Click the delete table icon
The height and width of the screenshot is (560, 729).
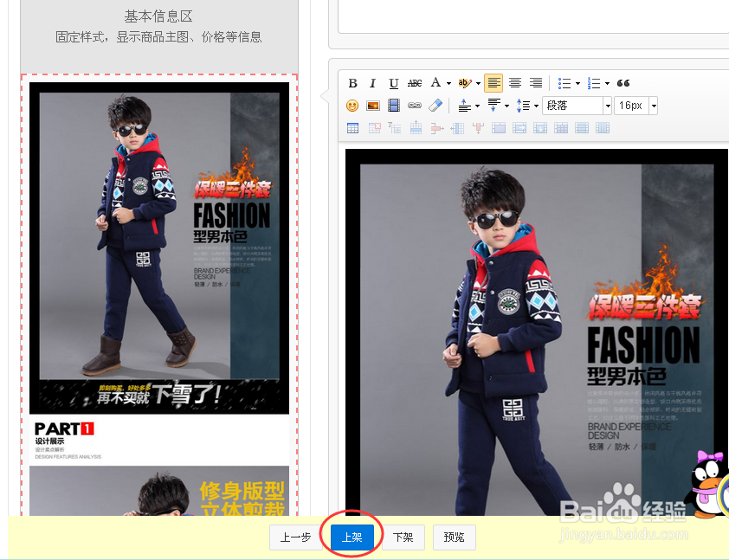coord(374,128)
